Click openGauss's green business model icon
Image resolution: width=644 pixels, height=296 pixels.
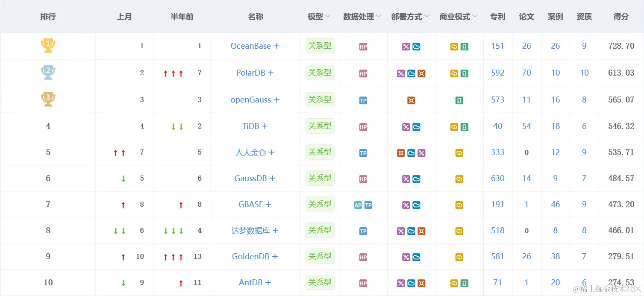point(459,101)
